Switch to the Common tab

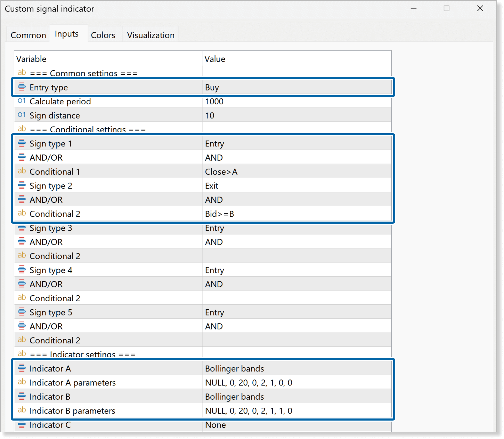[x=28, y=35]
